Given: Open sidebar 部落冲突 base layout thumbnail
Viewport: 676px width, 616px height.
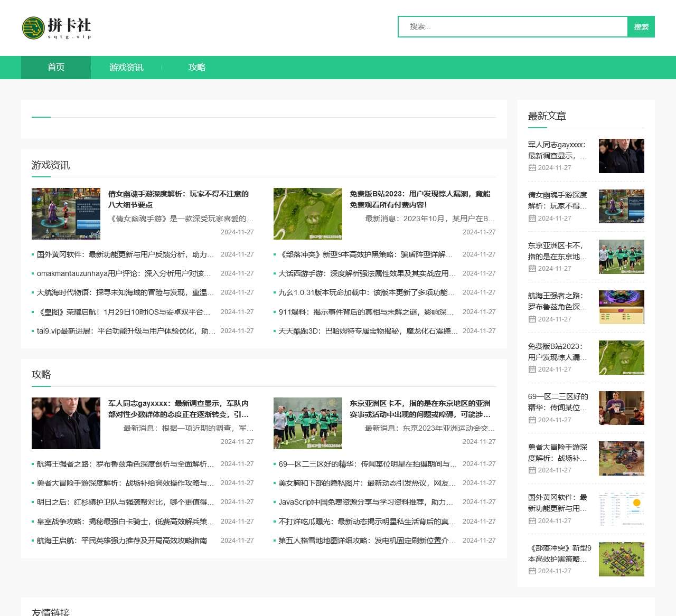Looking at the screenshot, I should click(x=621, y=559).
